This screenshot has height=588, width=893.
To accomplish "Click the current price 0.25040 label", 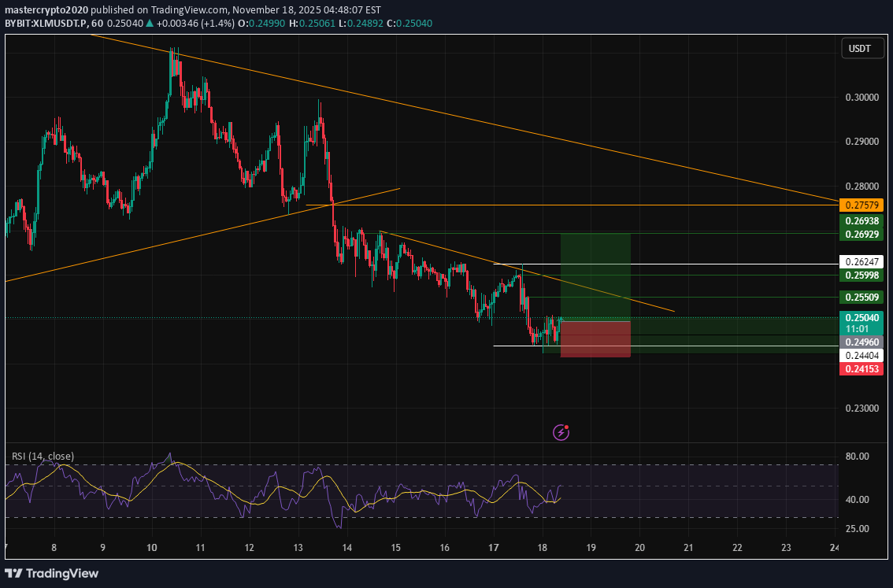I will click(862, 316).
